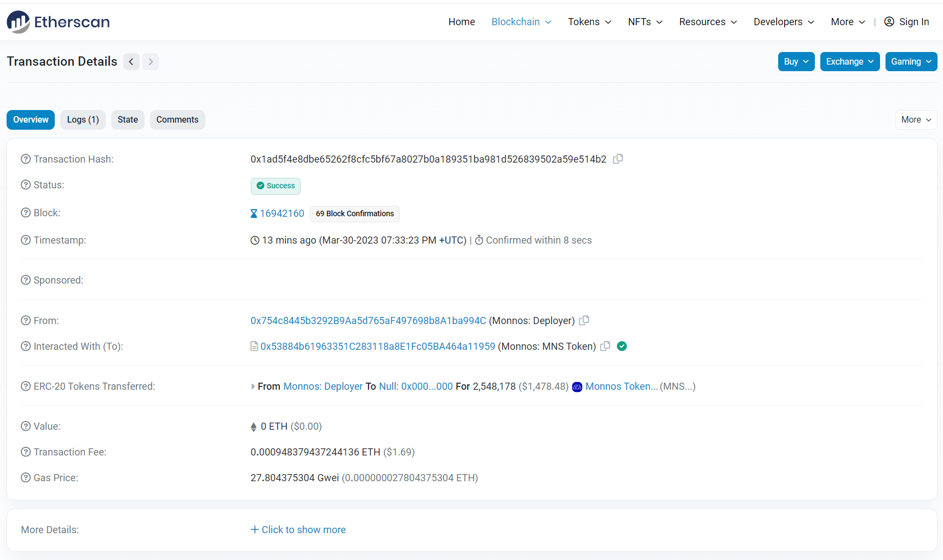Click the user icon beside Sign In

click(x=889, y=21)
